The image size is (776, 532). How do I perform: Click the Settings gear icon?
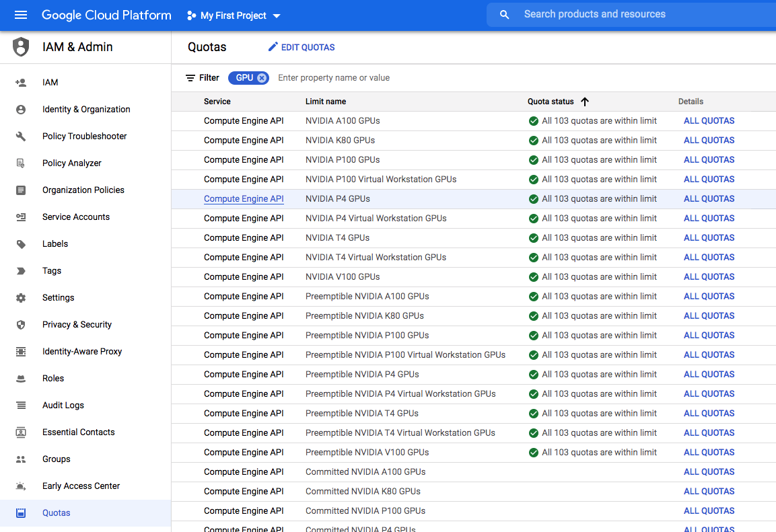coord(21,298)
